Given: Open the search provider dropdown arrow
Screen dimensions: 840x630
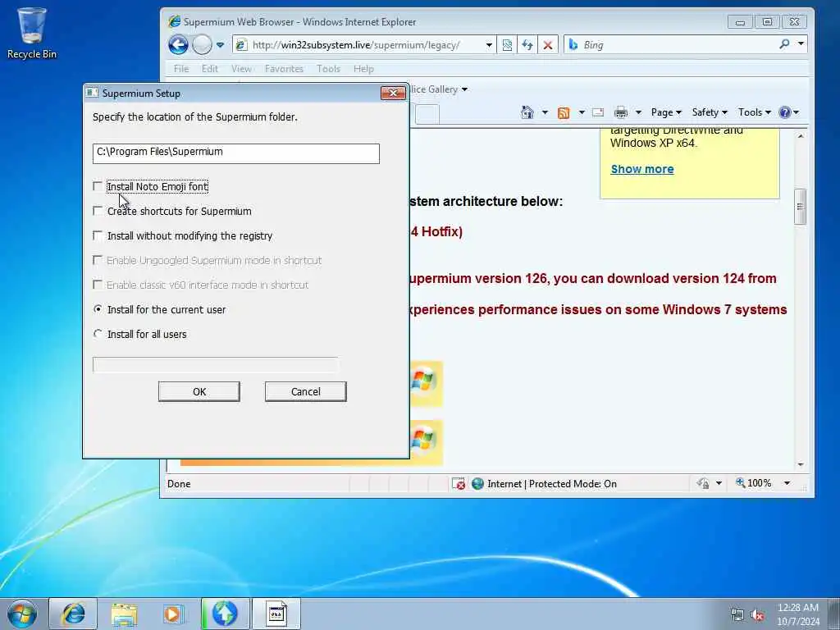Looking at the screenshot, I should pyautogui.click(x=801, y=44).
